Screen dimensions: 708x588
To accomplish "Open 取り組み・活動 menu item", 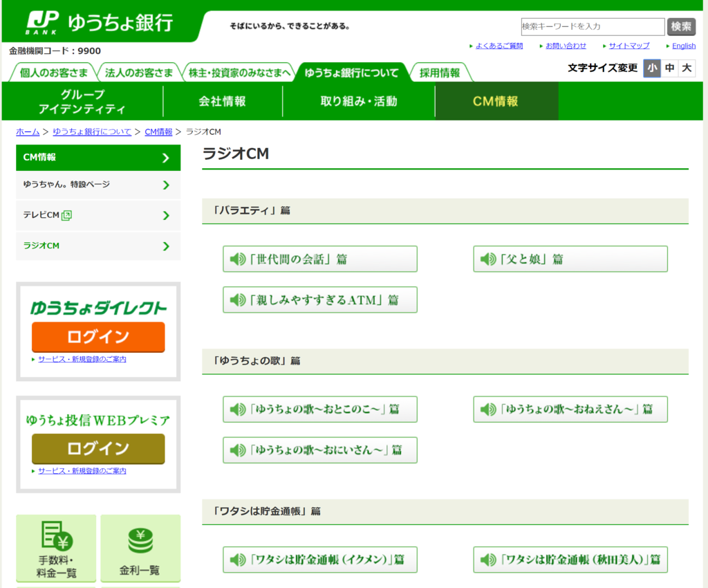I will coord(359,101).
